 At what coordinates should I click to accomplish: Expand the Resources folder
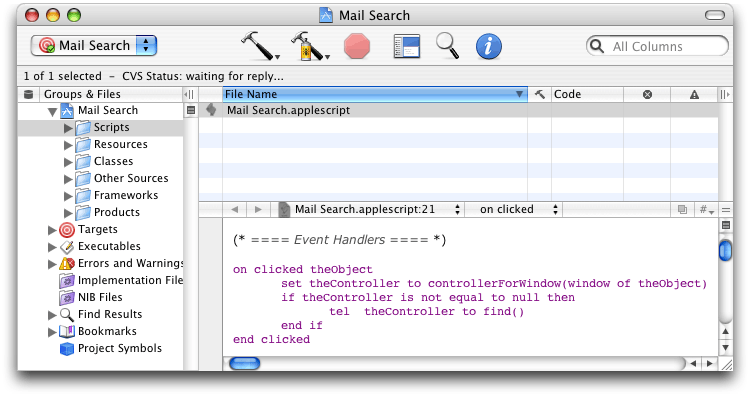click(x=68, y=145)
